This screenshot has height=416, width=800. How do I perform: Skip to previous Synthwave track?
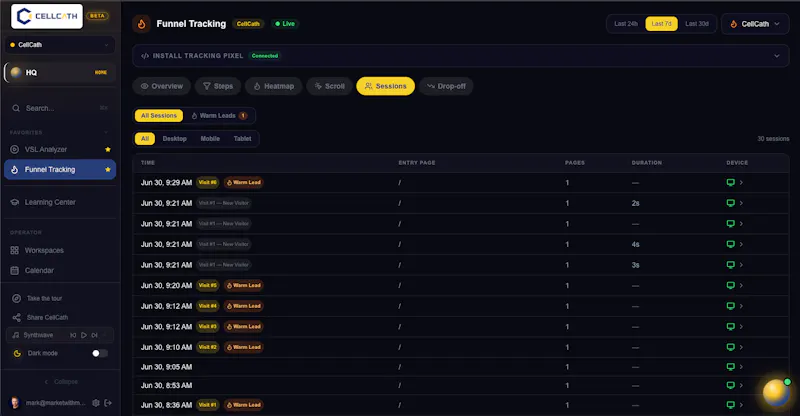point(73,335)
